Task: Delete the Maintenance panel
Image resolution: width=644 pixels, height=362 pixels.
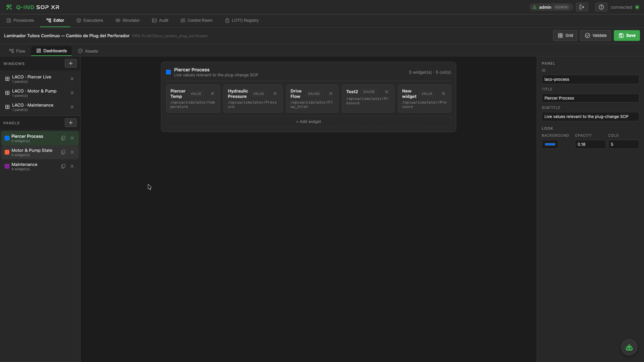Action: [72, 166]
